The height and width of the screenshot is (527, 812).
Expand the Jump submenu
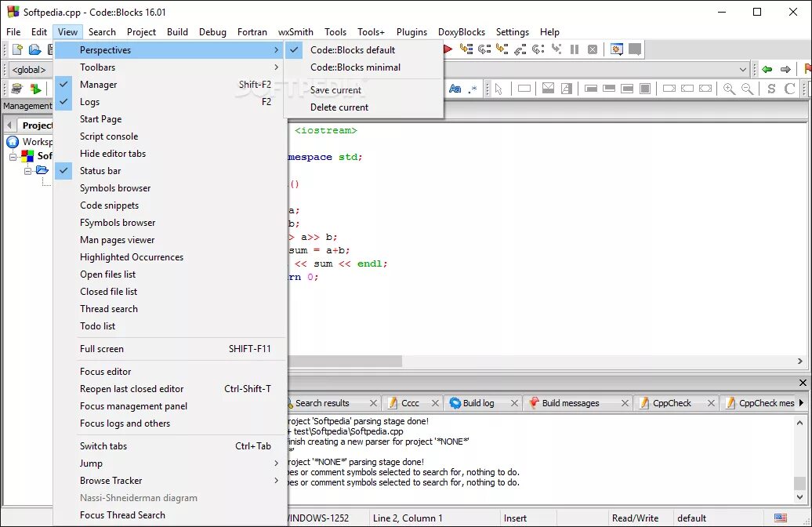click(170, 463)
